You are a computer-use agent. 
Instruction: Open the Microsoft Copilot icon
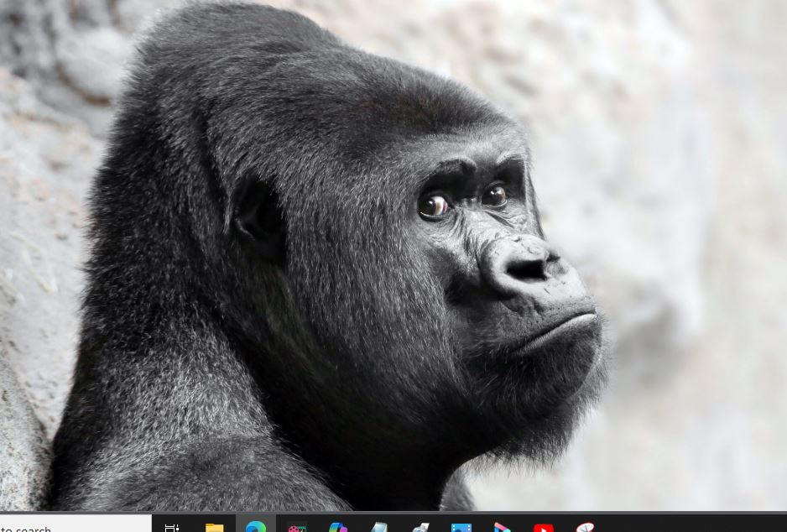[338, 527]
